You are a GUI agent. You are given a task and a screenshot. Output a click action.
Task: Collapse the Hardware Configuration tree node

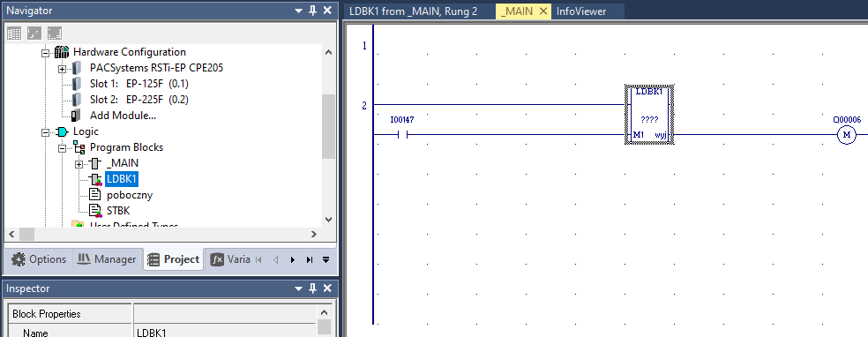click(x=45, y=53)
